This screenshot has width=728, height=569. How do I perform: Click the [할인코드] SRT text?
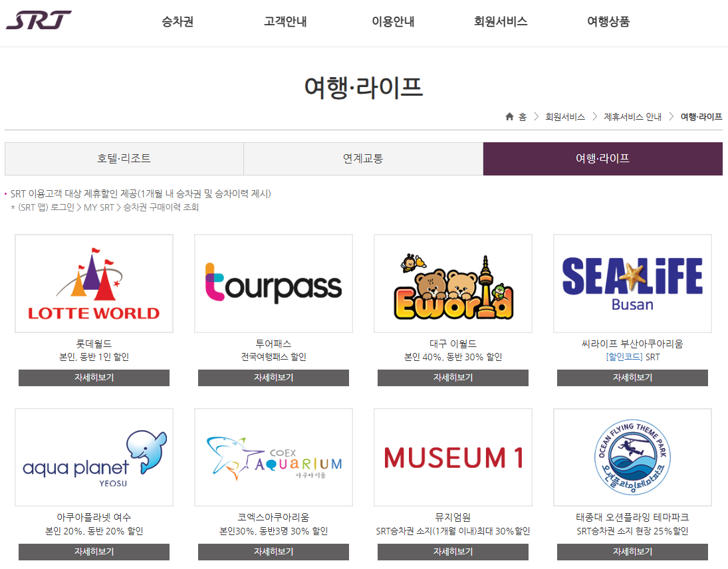click(x=632, y=357)
